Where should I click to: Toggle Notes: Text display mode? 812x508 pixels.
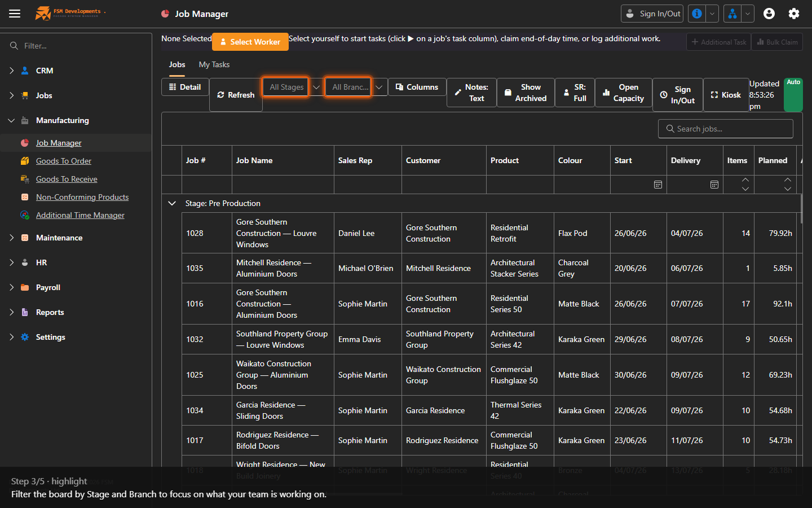pos(471,93)
